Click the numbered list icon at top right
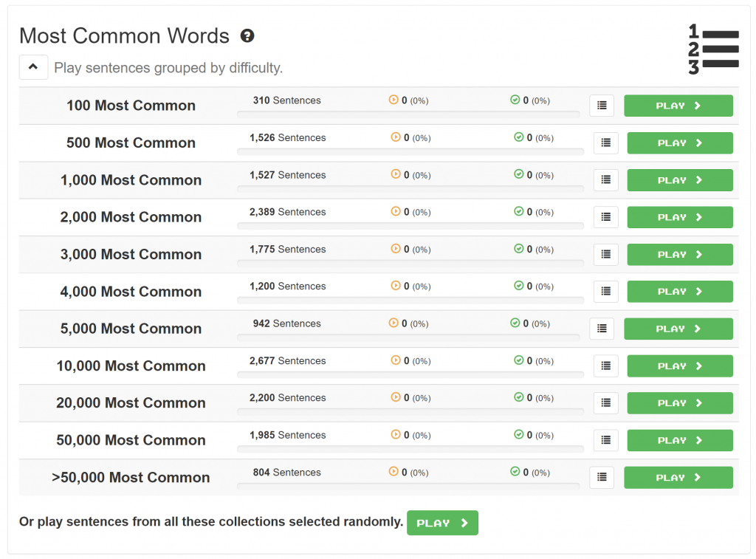The width and height of the screenshot is (756, 559). point(713,49)
